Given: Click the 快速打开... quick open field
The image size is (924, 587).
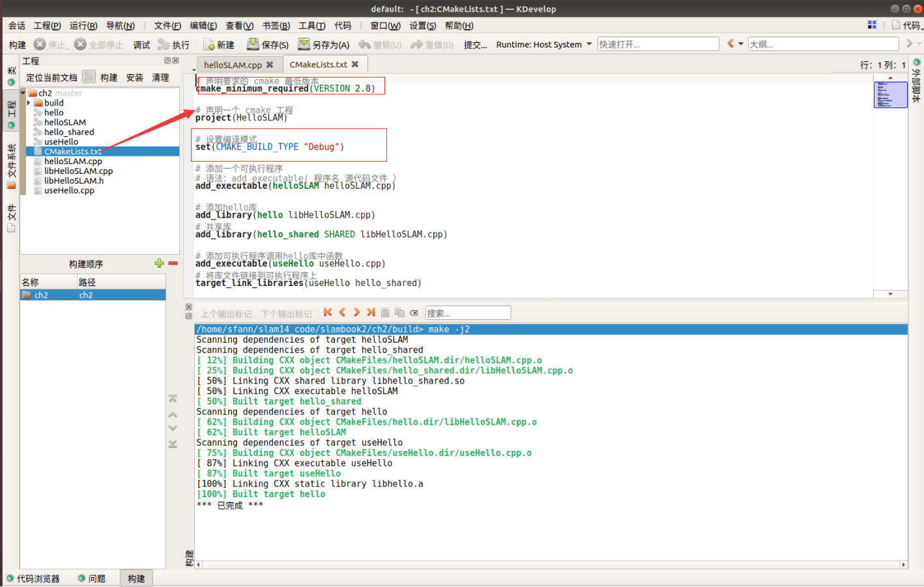Looking at the screenshot, I should click(x=658, y=44).
